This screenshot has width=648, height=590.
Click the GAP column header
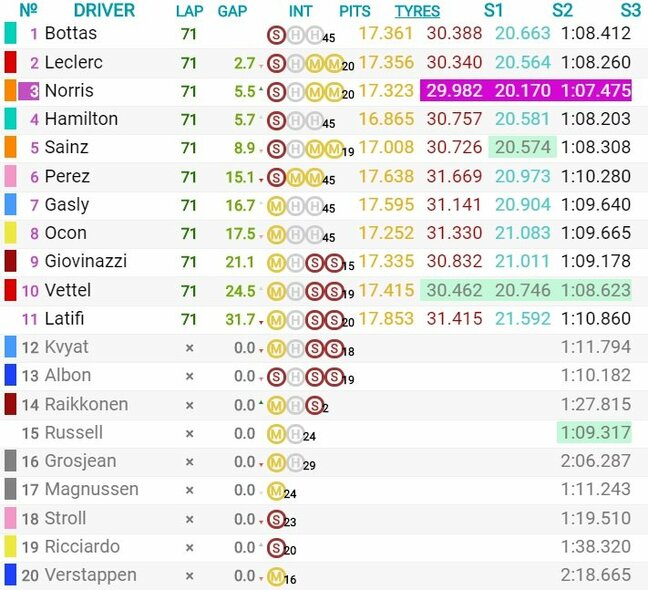(x=232, y=11)
